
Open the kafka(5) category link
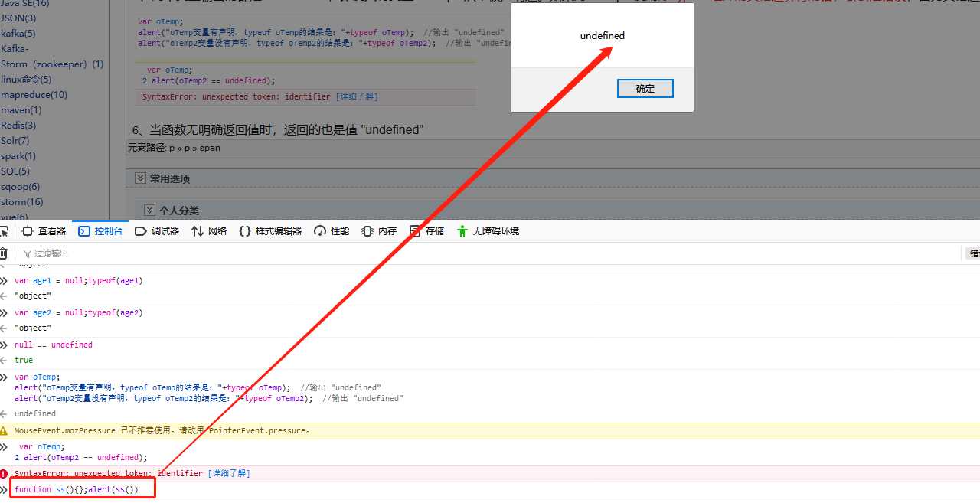[18, 34]
